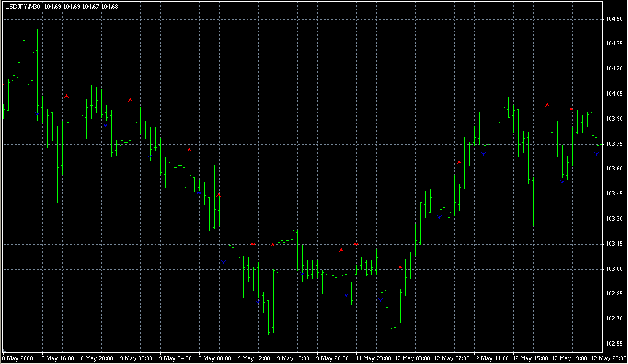Click the 8 May 20:00 time label
This screenshot has width=628, height=364.
point(97,358)
